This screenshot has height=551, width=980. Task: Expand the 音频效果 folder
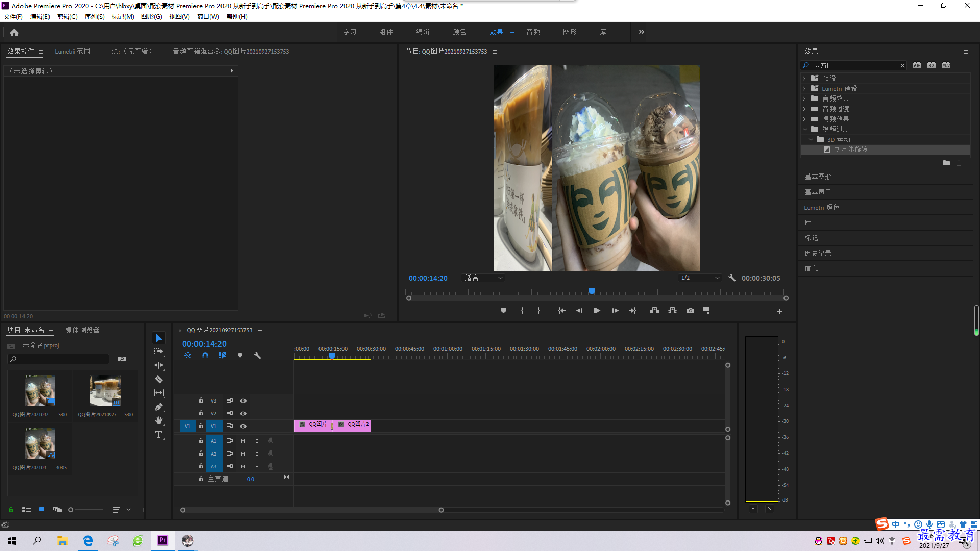pos(804,98)
